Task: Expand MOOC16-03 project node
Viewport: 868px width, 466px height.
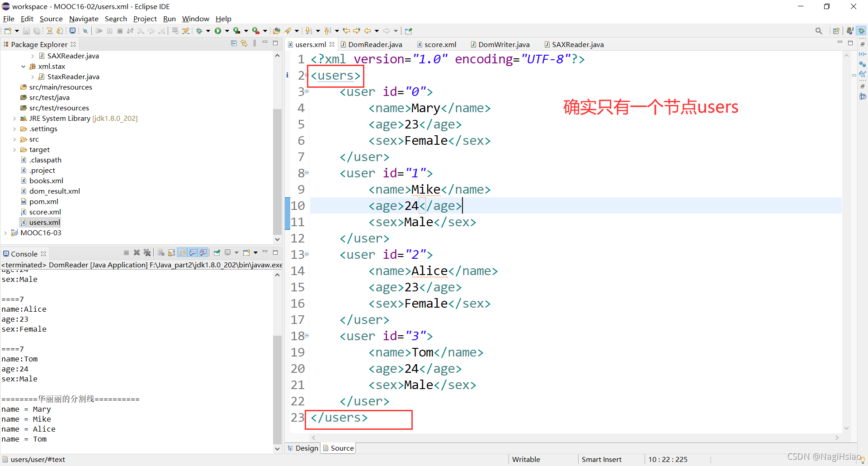Action: (5, 233)
